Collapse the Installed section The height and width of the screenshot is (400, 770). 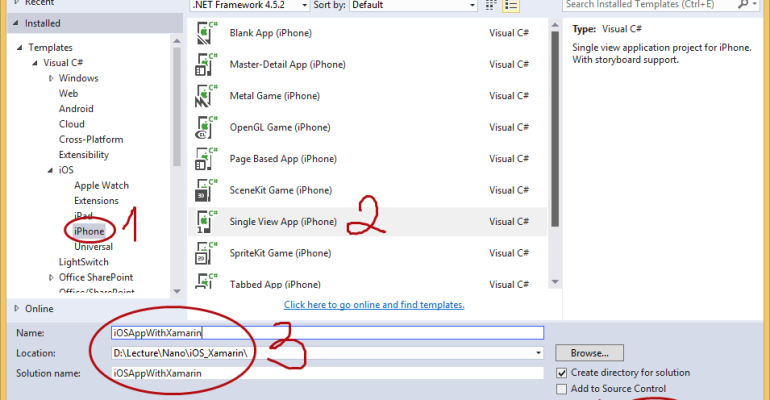pyautogui.click(x=16, y=23)
